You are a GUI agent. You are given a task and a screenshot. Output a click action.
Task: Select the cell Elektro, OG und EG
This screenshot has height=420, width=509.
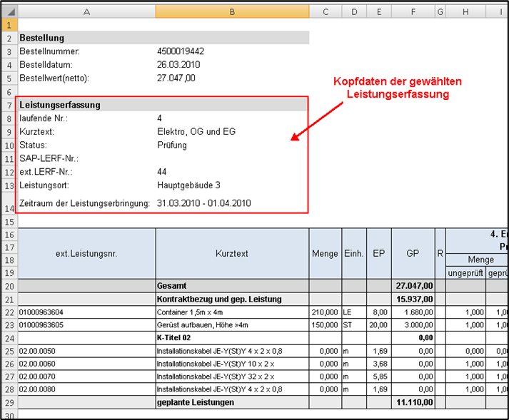(196, 132)
